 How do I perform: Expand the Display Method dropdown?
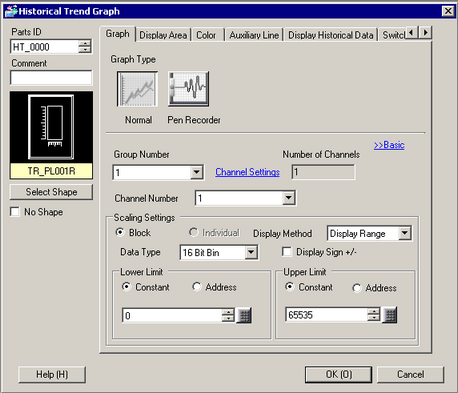pos(404,233)
